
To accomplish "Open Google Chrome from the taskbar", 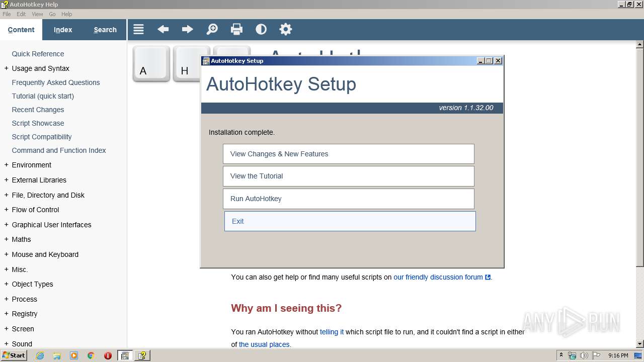I will point(91,355).
